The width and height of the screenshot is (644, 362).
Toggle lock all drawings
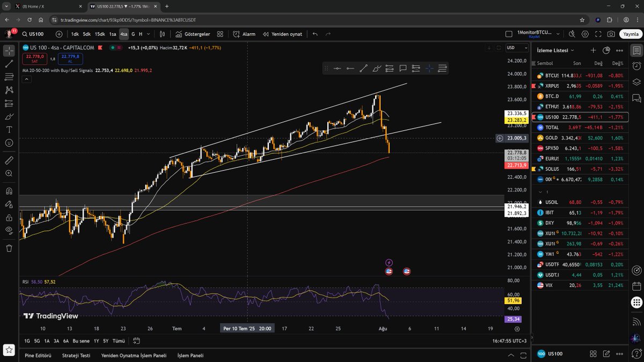(x=9, y=217)
